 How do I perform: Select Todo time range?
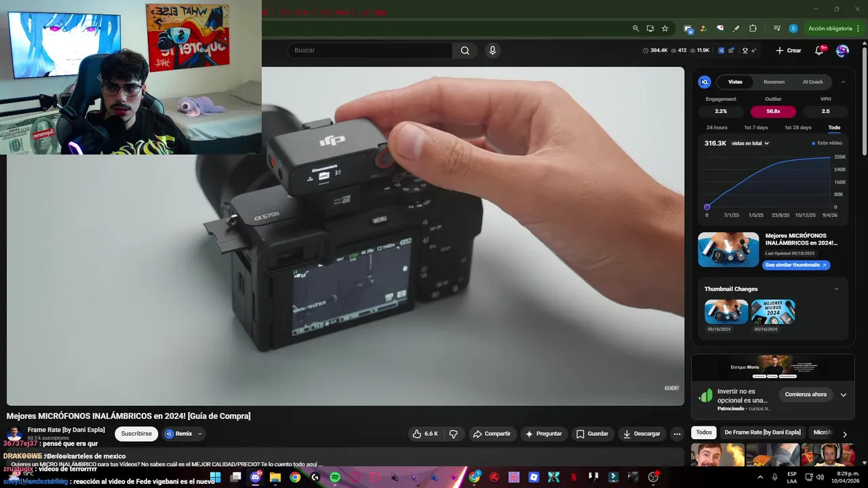coord(834,127)
